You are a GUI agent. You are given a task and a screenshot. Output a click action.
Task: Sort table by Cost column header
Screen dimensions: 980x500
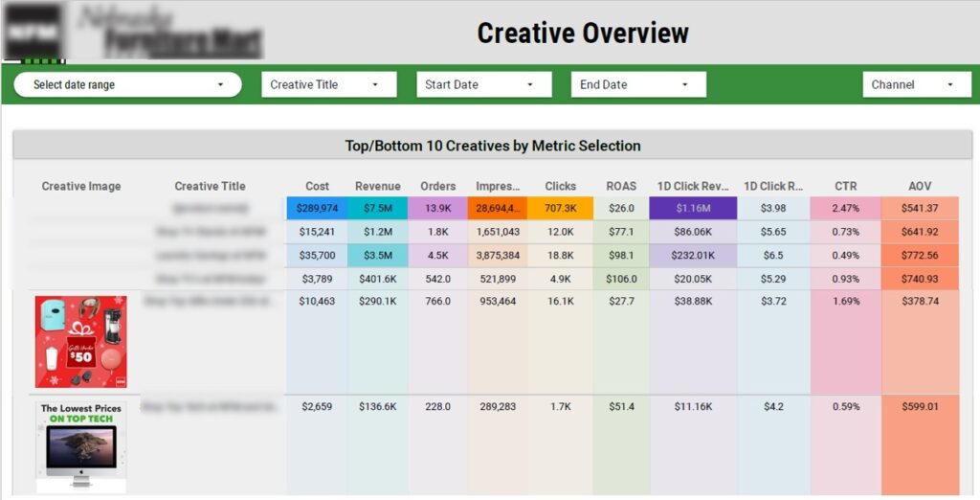tap(317, 186)
